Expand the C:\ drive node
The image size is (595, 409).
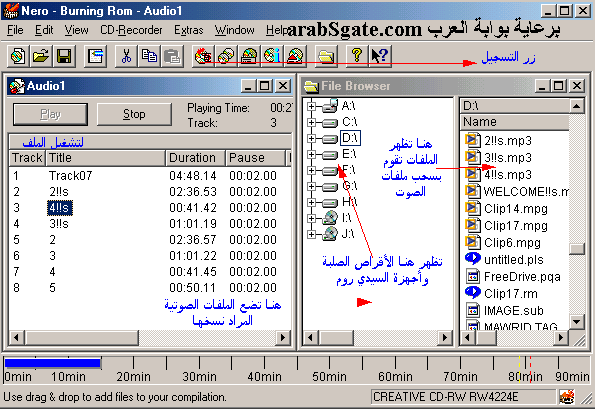point(311,122)
